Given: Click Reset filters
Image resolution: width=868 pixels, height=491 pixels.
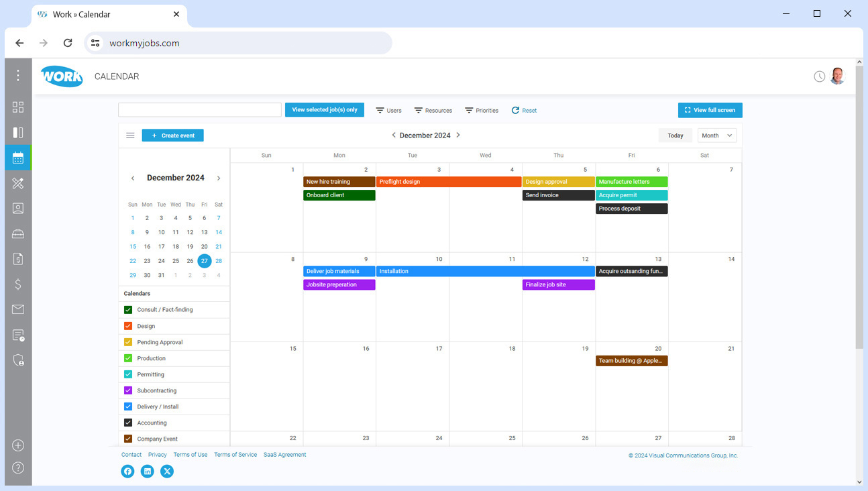Looking at the screenshot, I should coord(524,110).
